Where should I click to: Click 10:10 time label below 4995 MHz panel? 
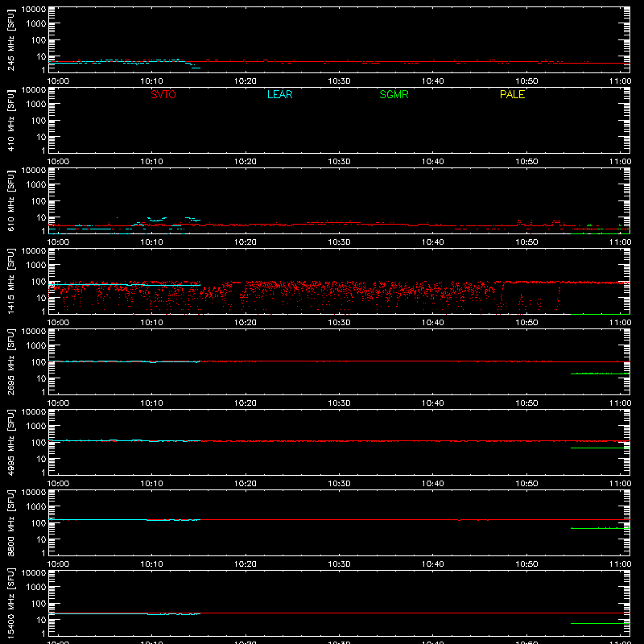[152, 484]
